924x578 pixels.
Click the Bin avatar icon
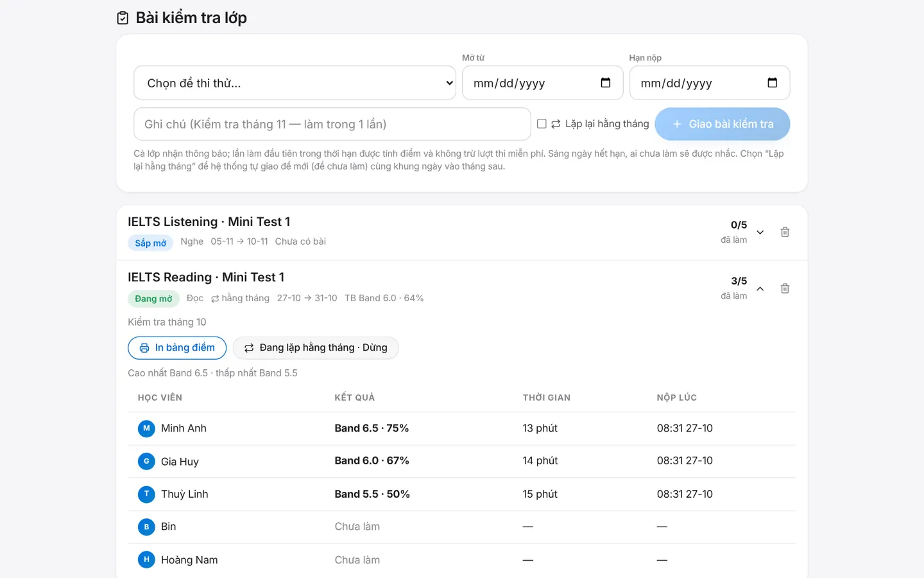tap(146, 527)
